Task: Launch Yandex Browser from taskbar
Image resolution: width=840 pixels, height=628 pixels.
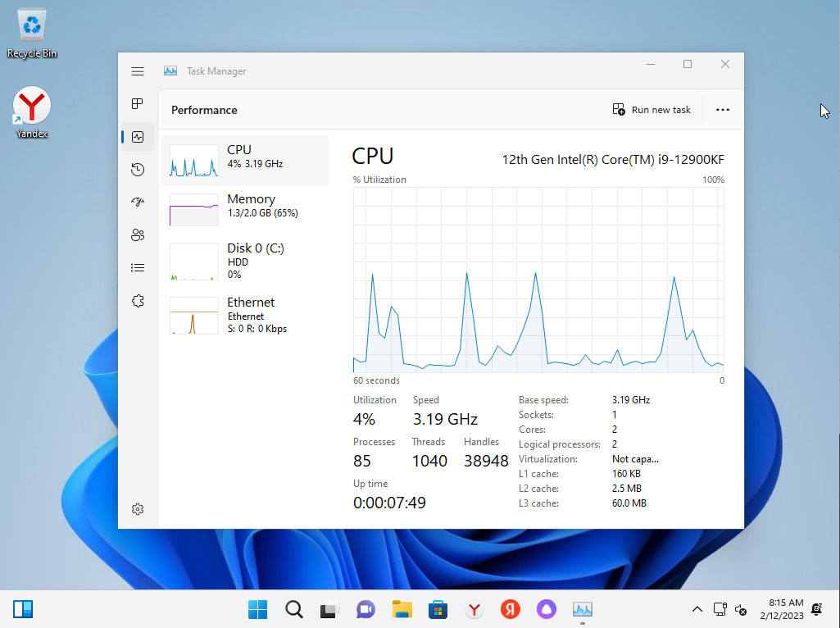Action: (474, 609)
